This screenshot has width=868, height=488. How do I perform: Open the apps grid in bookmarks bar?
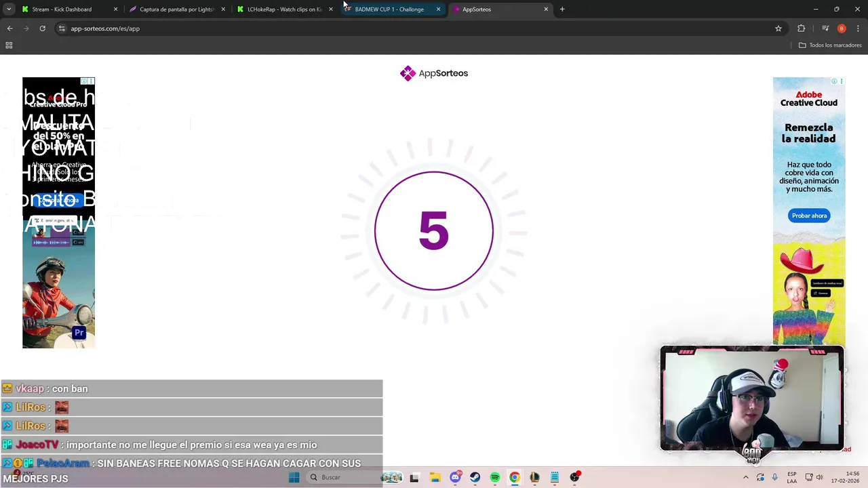[9, 45]
